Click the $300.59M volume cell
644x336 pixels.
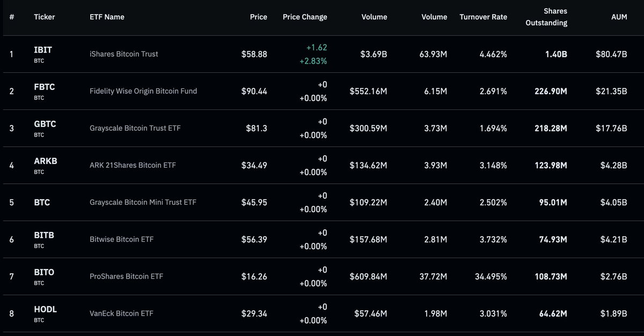(368, 128)
